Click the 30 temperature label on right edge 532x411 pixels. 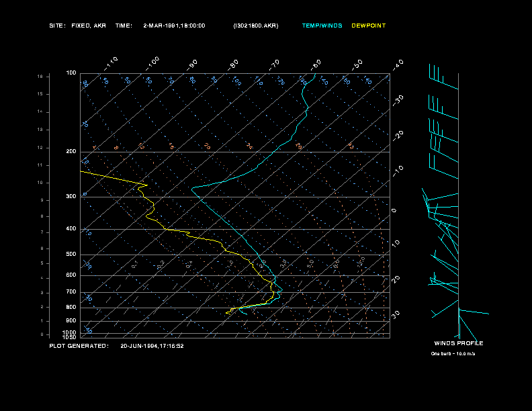pyautogui.click(x=396, y=314)
